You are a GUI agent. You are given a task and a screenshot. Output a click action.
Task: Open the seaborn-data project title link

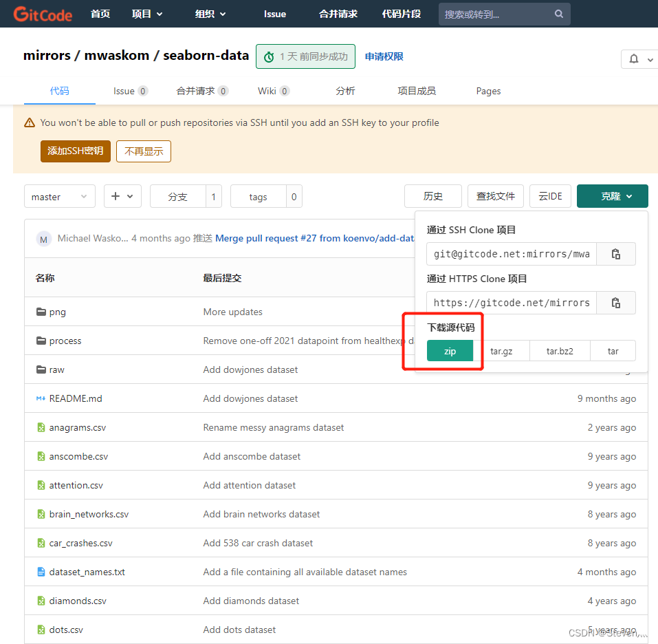click(206, 56)
